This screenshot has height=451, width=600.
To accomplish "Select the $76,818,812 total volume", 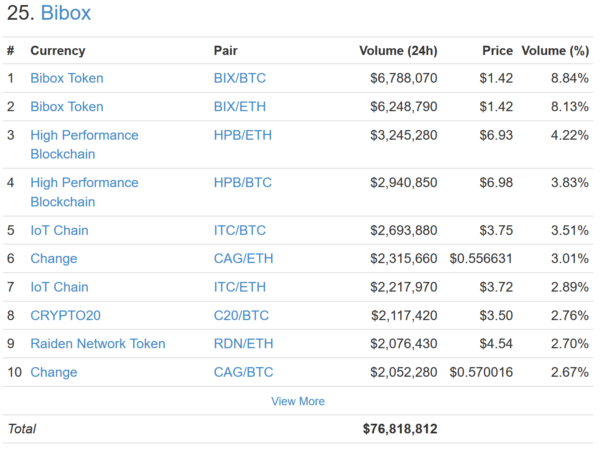I will click(400, 429).
